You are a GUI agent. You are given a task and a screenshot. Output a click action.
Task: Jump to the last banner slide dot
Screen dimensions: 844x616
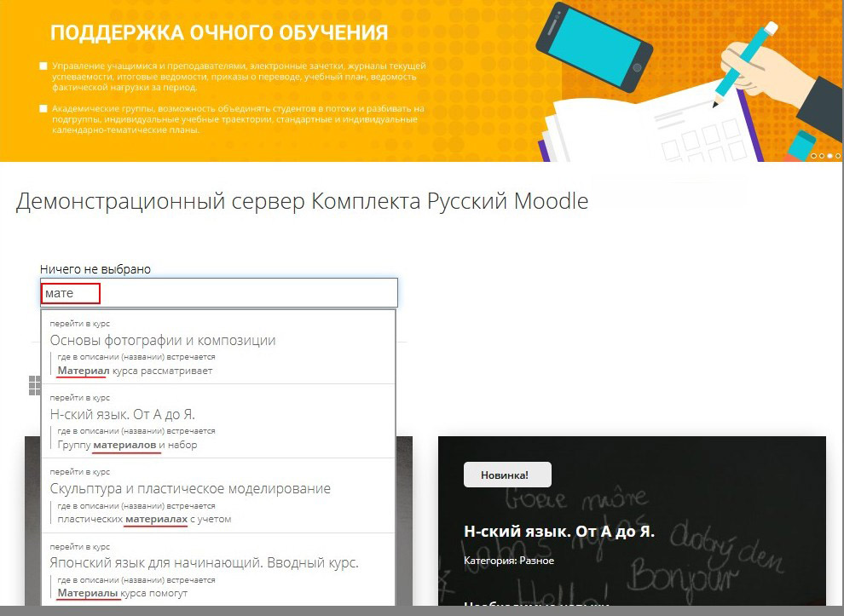coord(837,156)
